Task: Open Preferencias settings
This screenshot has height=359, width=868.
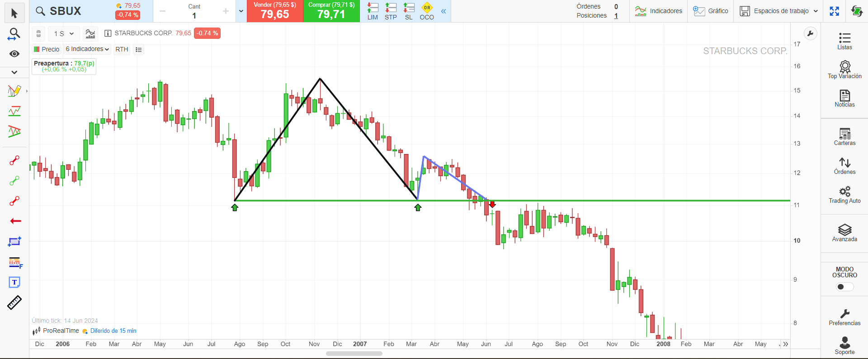Action: [844, 317]
